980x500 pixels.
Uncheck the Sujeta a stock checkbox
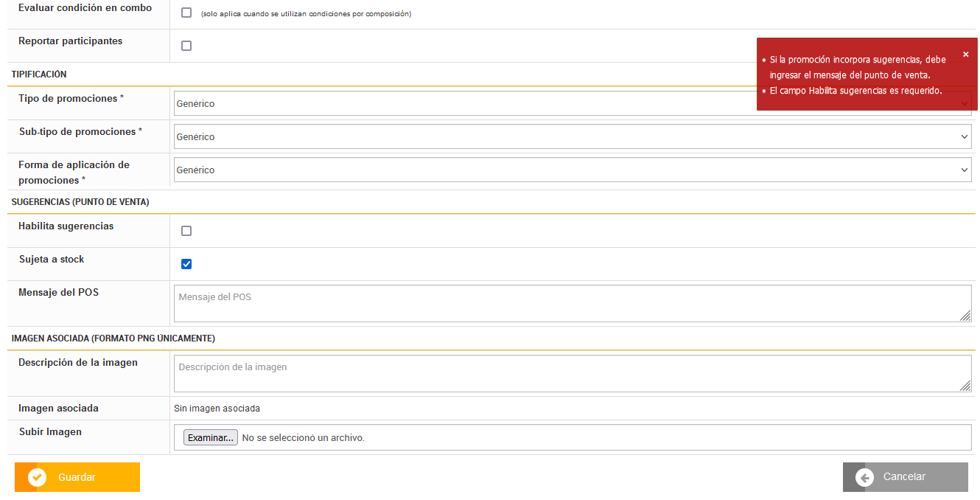coord(186,264)
